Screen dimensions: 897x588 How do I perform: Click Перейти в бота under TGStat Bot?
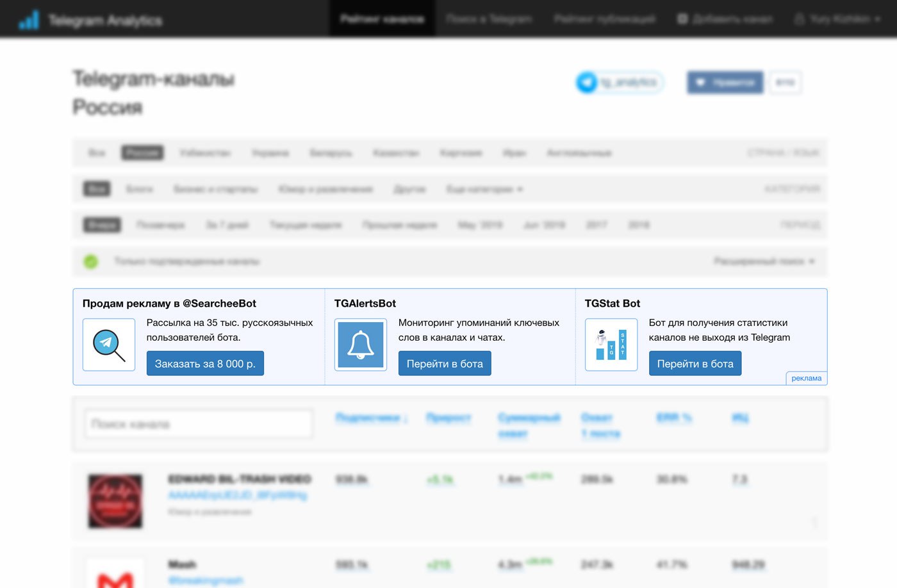pyautogui.click(x=695, y=363)
